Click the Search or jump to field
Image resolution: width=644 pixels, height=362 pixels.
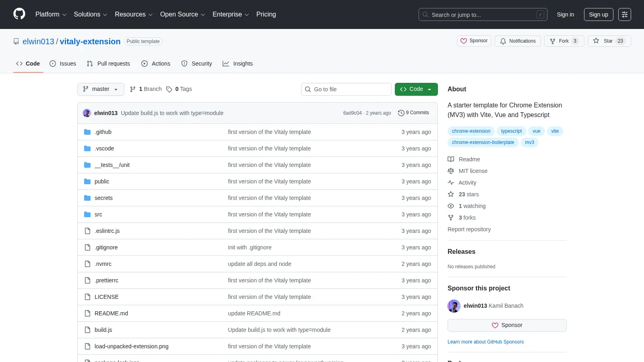click(483, 14)
